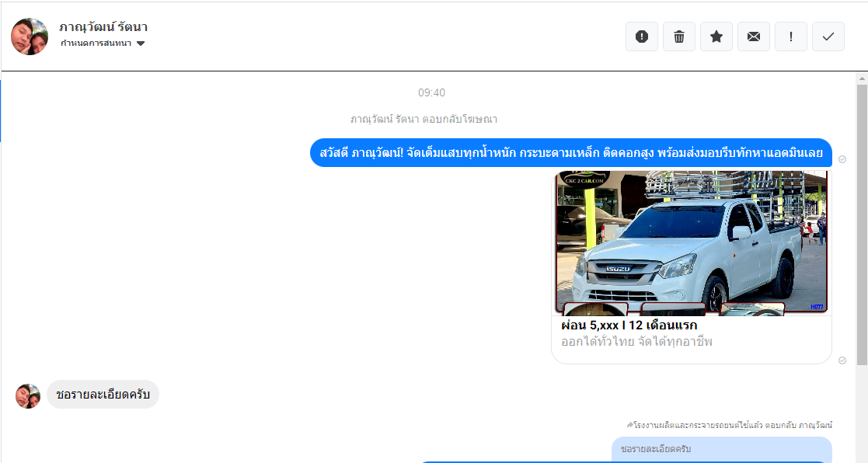
Task: Click notice ภาณุวัฒน์ รัตนา ตอบกลับโฆษณา
Action: click(424, 119)
